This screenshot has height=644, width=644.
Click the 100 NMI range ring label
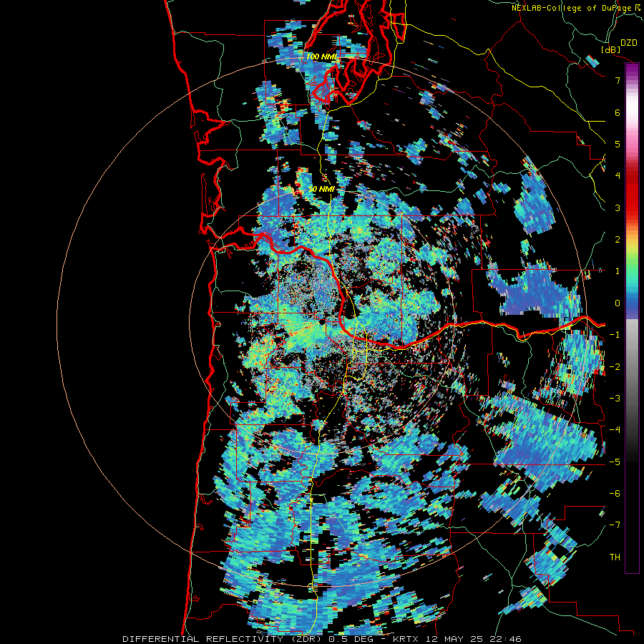point(322,57)
